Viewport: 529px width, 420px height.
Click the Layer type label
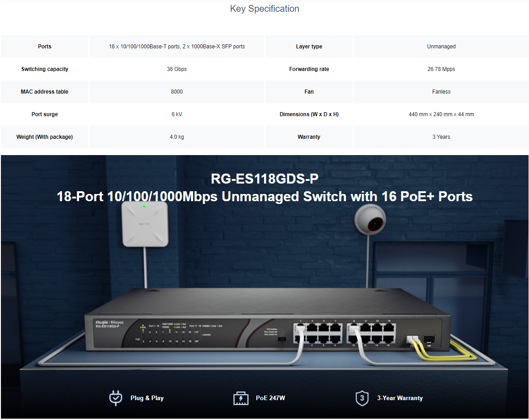(x=309, y=47)
